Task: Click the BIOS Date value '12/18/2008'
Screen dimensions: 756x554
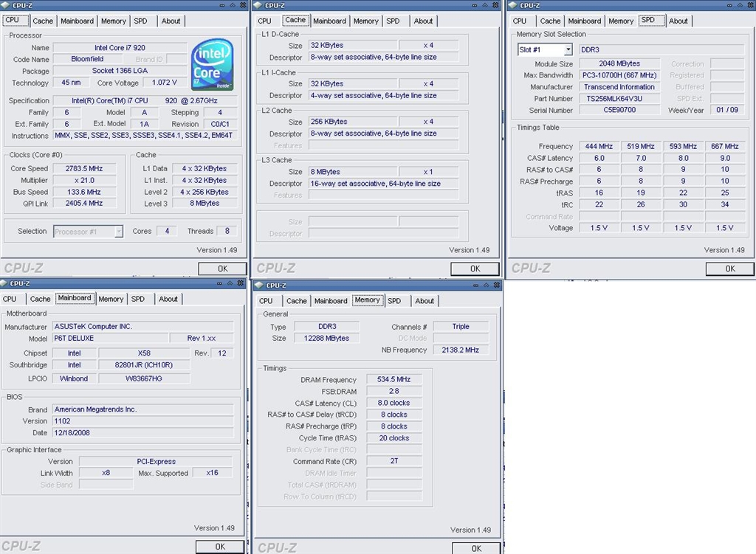Action: click(x=142, y=432)
